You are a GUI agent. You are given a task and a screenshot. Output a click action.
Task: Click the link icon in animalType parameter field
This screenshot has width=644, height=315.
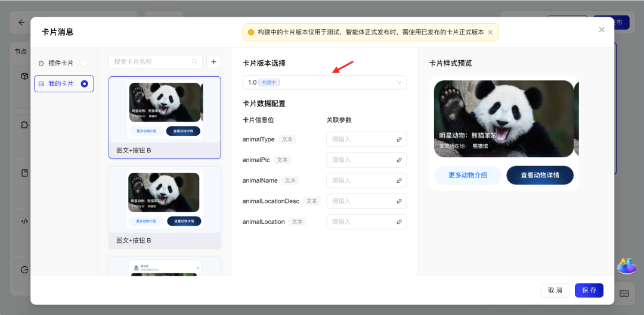399,139
